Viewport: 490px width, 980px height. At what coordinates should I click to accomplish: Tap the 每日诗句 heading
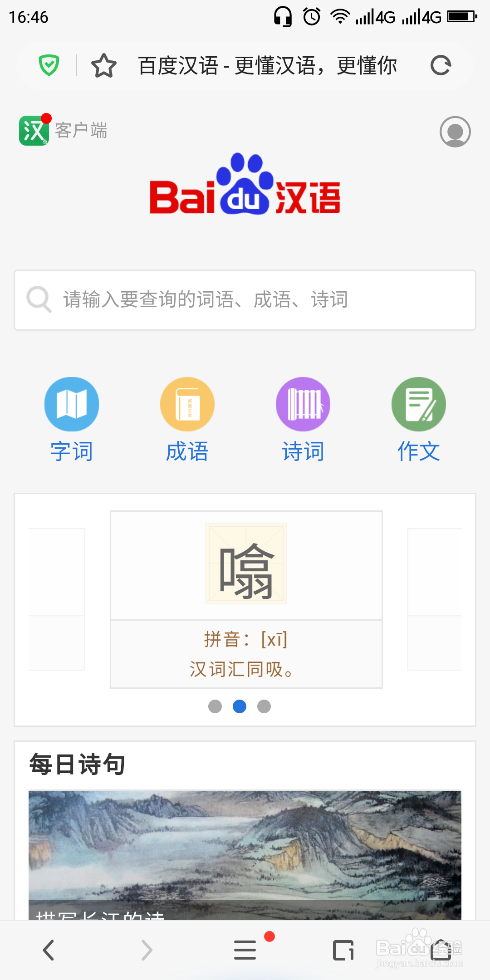point(77,764)
